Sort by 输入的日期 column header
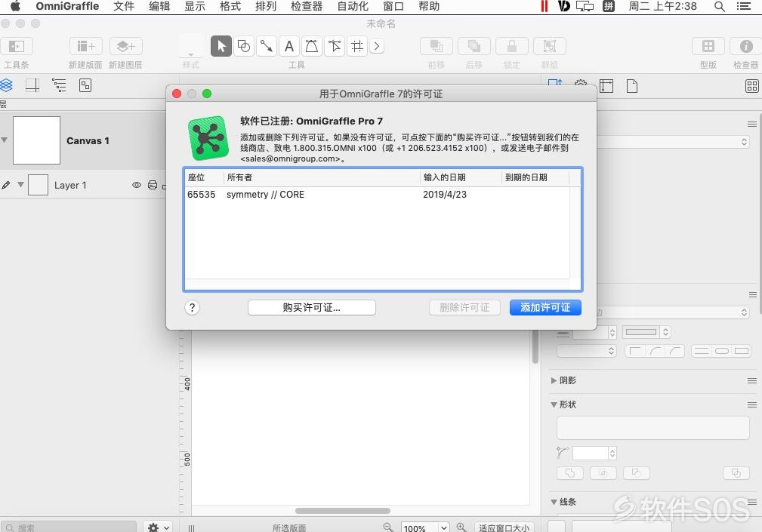 point(461,177)
